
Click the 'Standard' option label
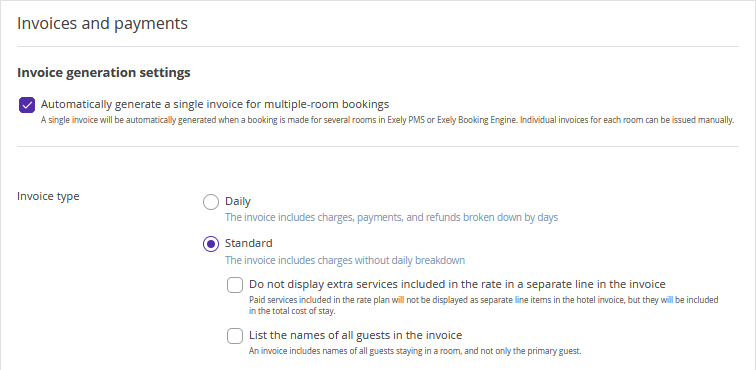[x=249, y=243]
